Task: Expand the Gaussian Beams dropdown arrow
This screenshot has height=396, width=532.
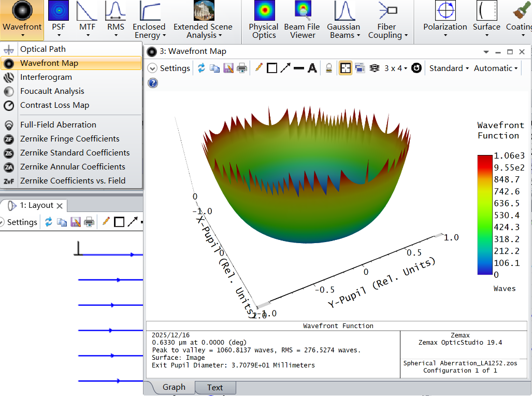Action: coord(358,35)
